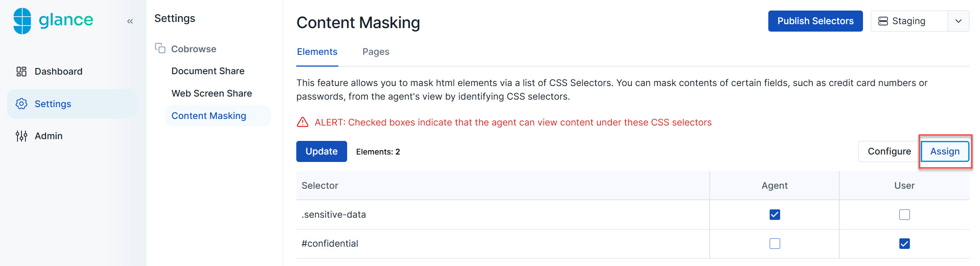Click the Staging server icon

pyautogui.click(x=883, y=21)
